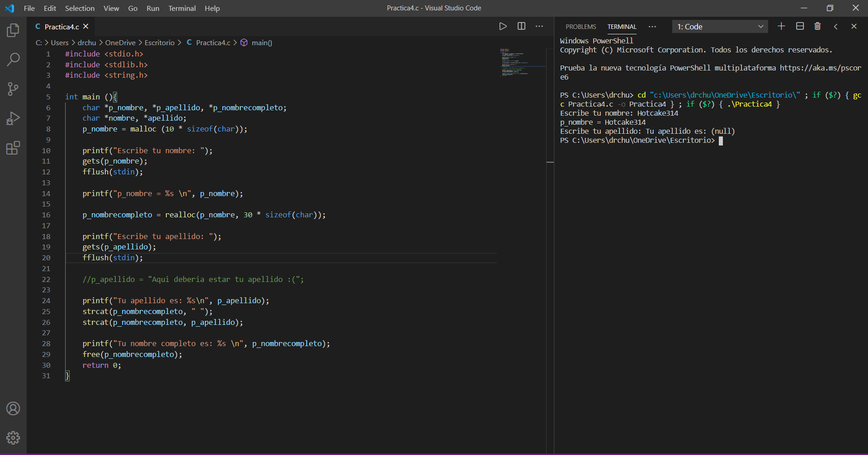Viewport: 868px width, 455px height.
Task: Click 'strcat(p_nombrecompleto, p_apellido);' line
Action: 163,322
